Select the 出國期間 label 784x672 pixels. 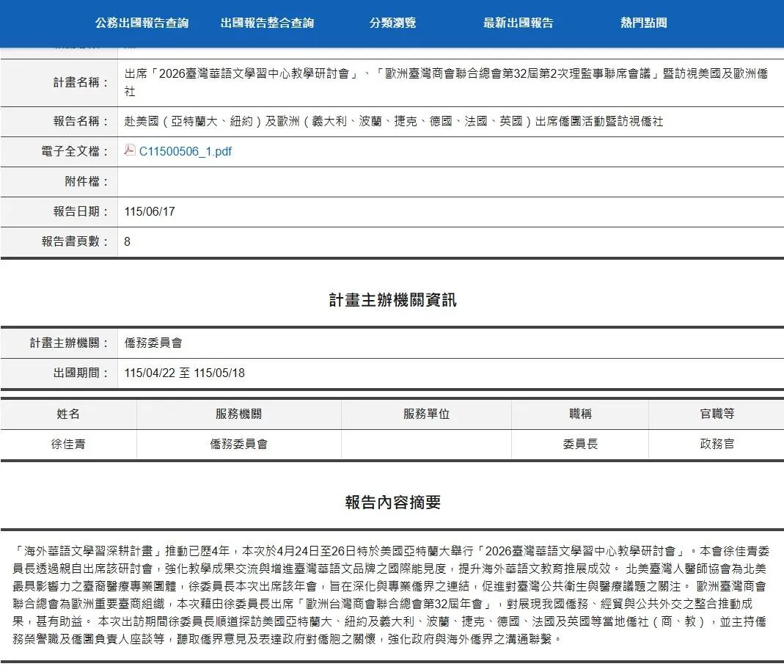click(x=81, y=373)
